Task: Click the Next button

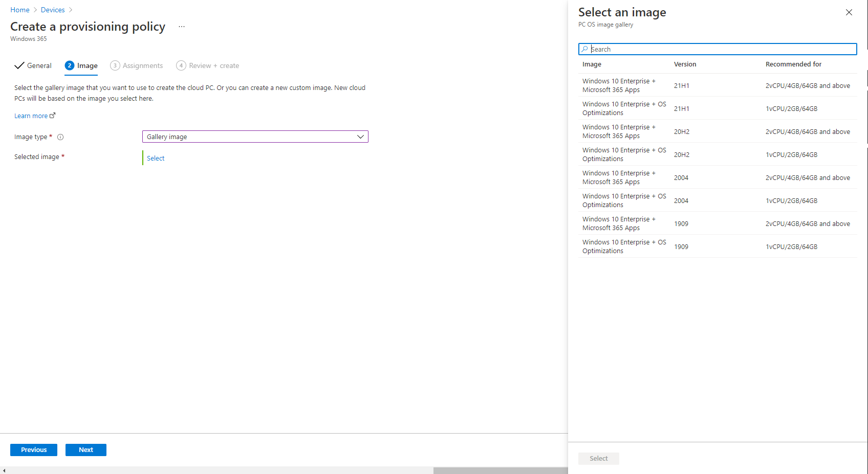Action: point(86,450)
